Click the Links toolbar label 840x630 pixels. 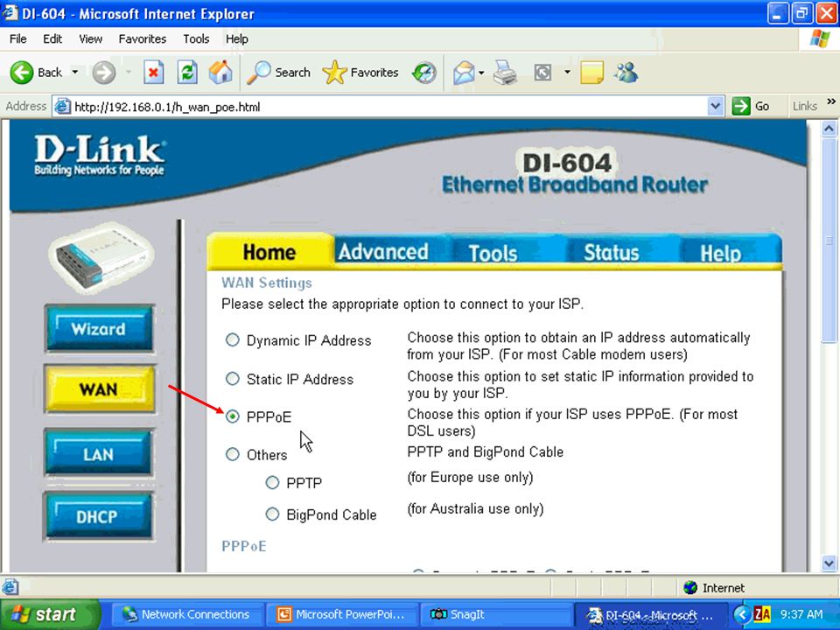coord(805,106)
